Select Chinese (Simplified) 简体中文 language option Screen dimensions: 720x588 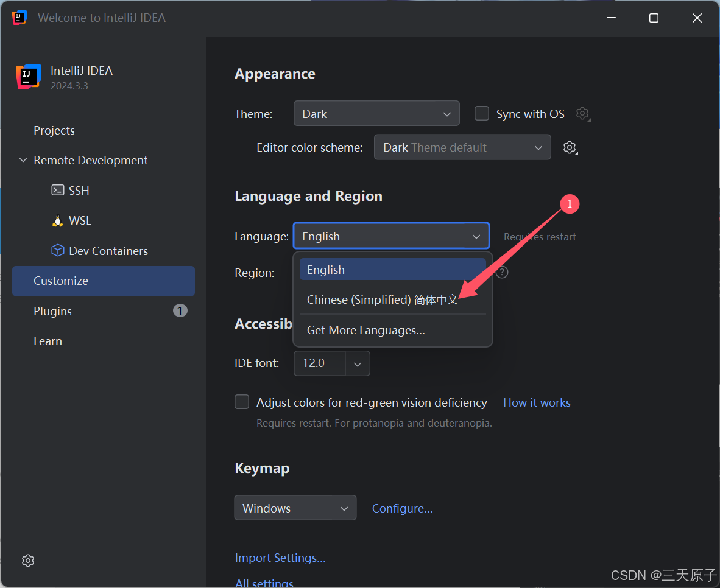click(393, 299)
